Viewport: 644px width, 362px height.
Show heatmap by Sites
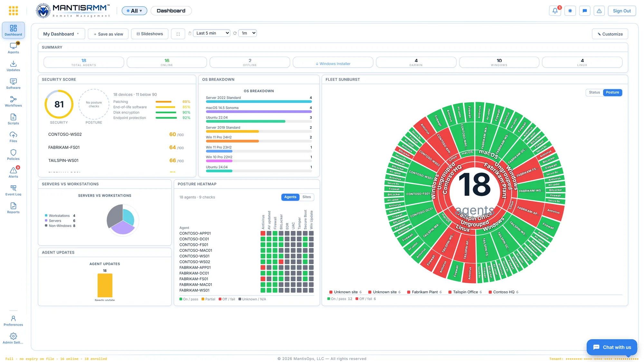point(307,197)
